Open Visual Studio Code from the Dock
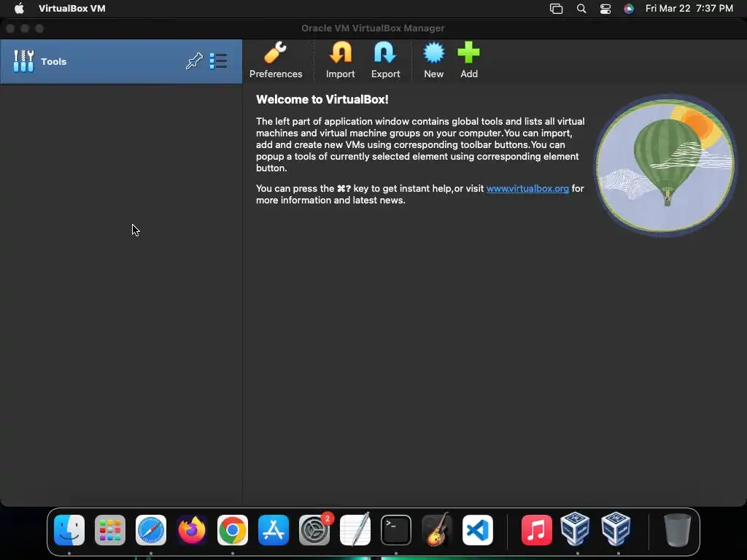 pyautogui.click(x=478, y=530)
